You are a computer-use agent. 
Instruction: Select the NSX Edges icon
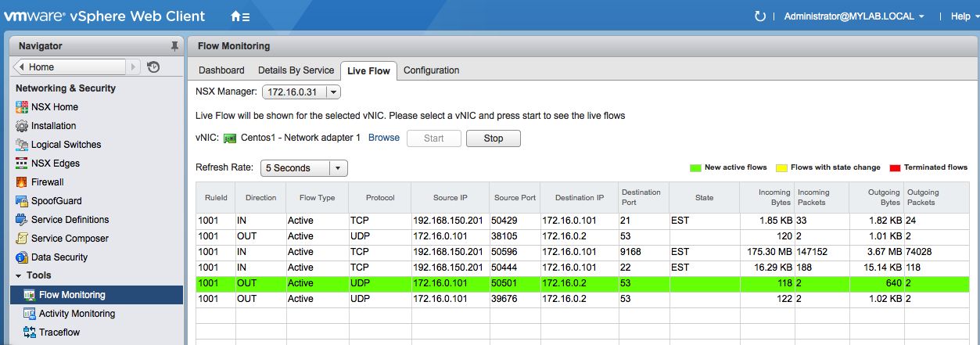click(x=22, y=164)
